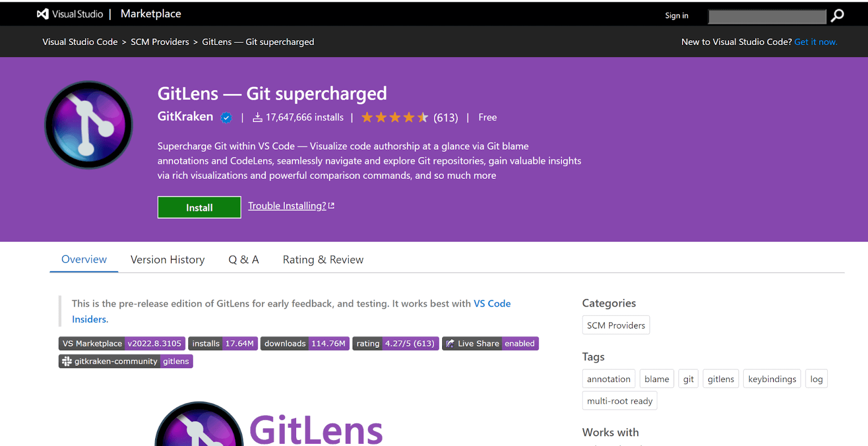Select the Overview tab
868x446 pixels.
(84, 260)
